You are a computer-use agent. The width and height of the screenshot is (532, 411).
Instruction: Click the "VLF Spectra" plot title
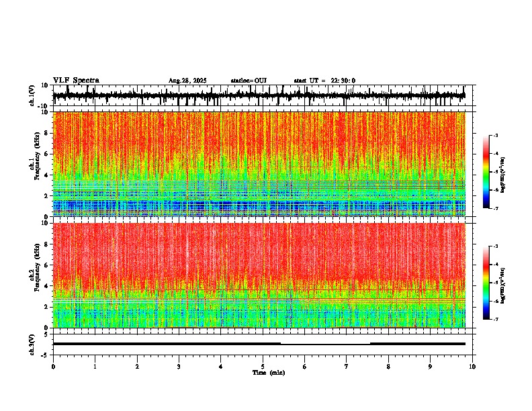coord(76,81)
